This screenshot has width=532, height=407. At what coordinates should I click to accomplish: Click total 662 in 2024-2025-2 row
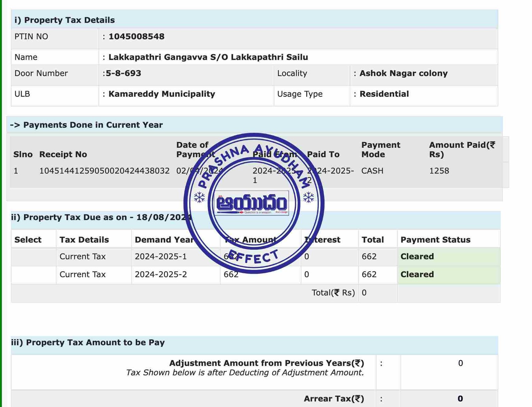coord(369,274)
